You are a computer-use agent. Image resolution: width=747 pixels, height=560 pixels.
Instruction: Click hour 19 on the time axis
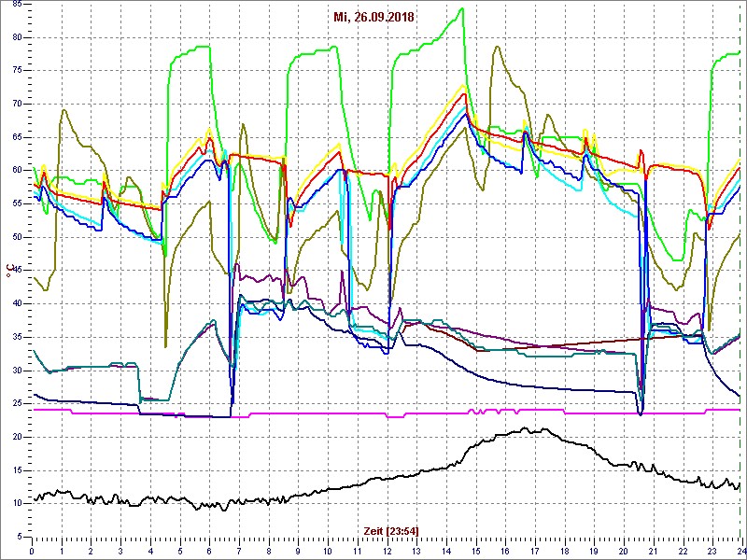[x=594, y=551]
